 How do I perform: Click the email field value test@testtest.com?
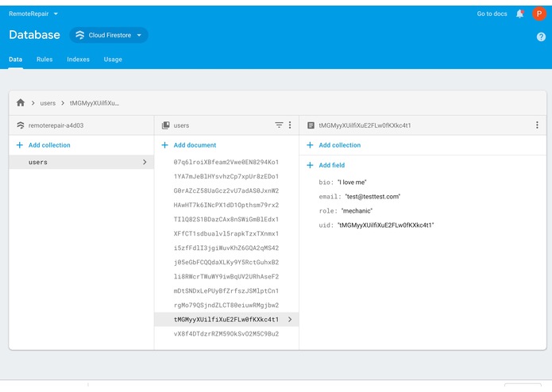(373, 197)
